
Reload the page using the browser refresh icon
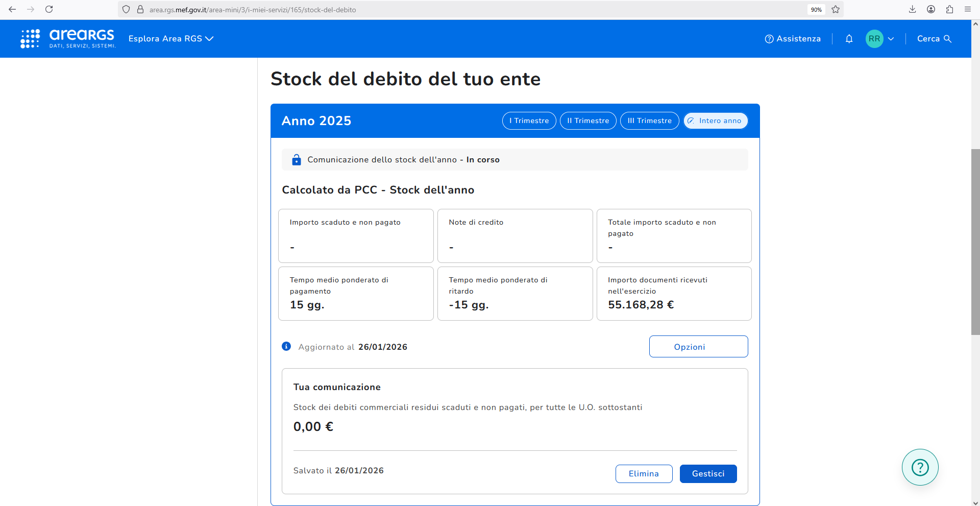tap(49, 9)
